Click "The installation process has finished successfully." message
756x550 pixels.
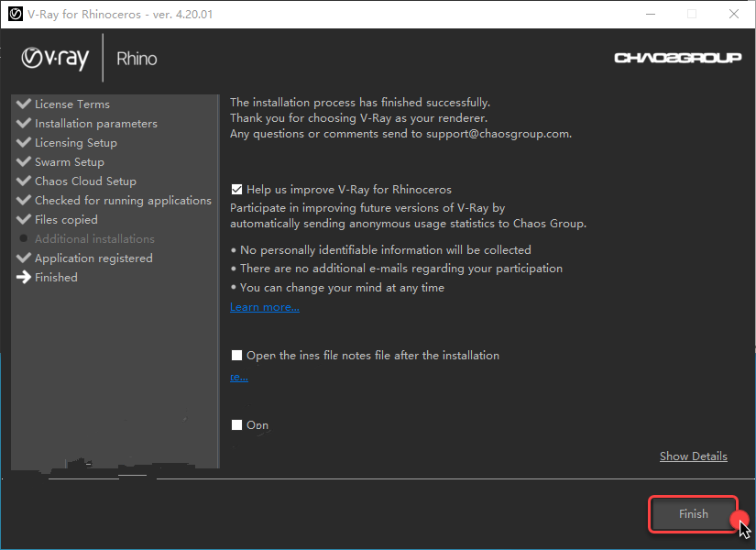[x=360, y=103]
